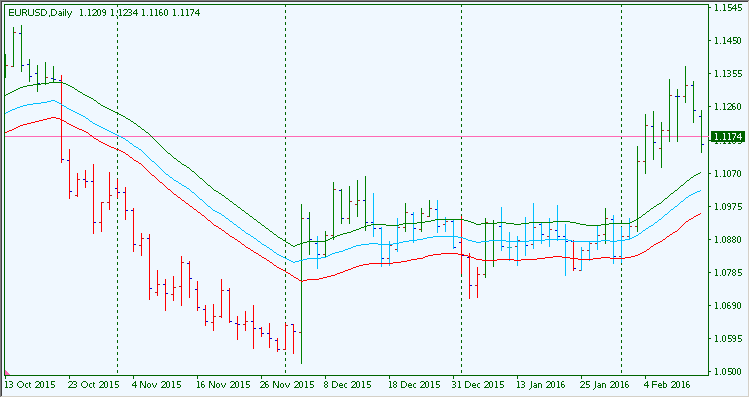This screenshot has width=750, height=398.
Task: Click the 1.0500 price axis label
Action: click(x=728, y=372)
